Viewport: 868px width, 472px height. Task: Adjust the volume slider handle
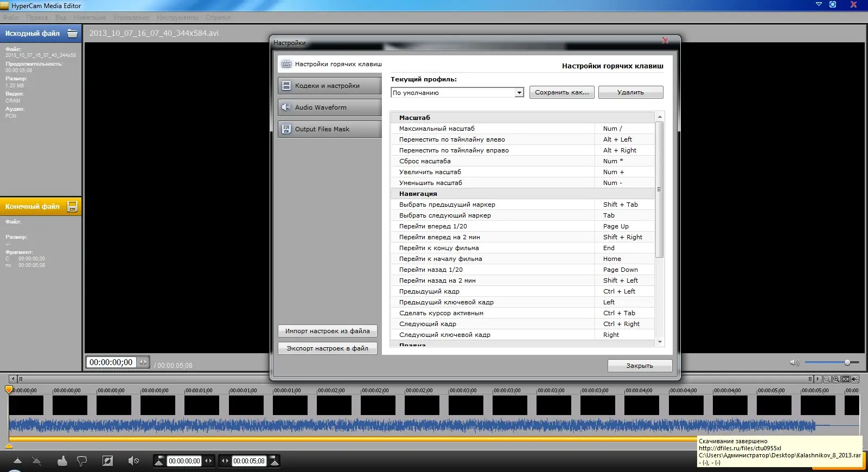847,362
